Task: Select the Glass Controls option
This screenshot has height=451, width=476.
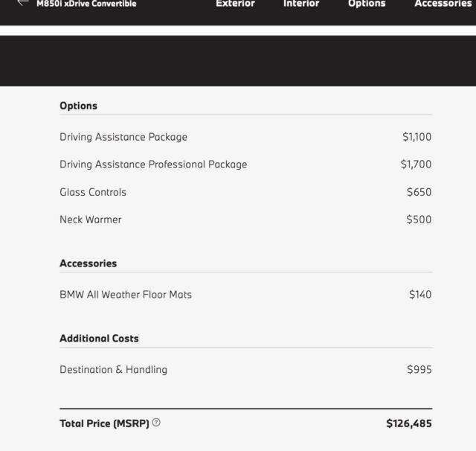Action: click(x=93, y=192)
